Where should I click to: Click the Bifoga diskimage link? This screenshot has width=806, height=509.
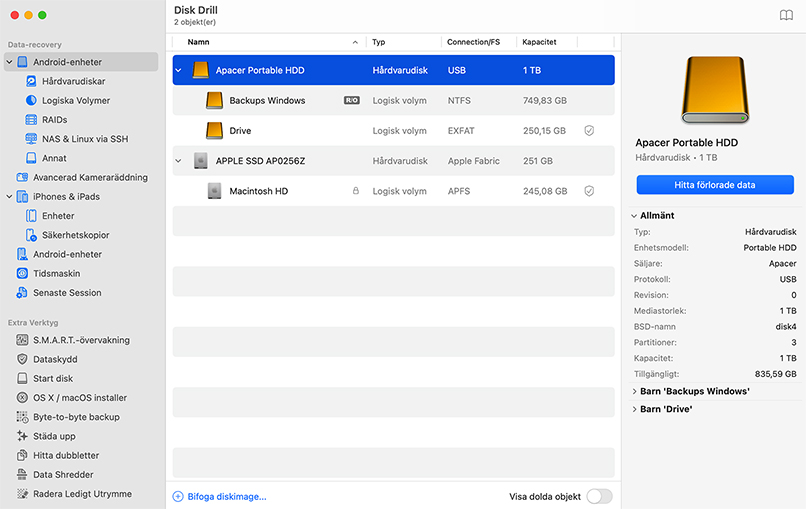pyautogui.click(x=227, y=497)
